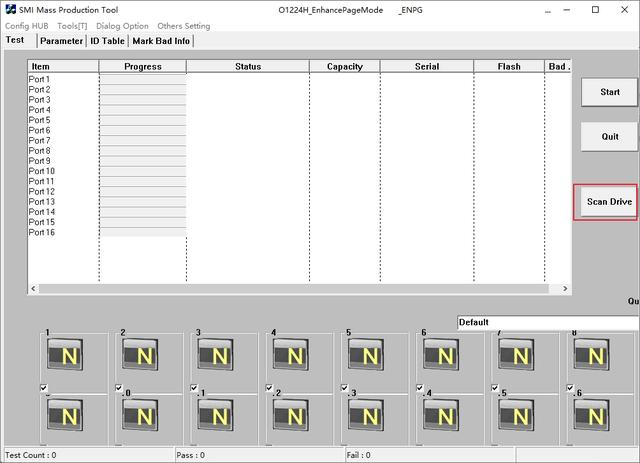
Task: Toggle the checkbox under port 4 icon
Action: coord(269,387)
